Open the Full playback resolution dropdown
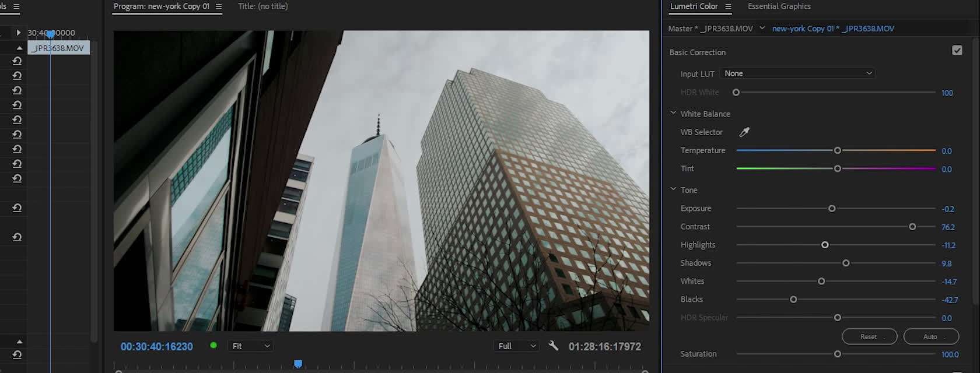 (x=516, y=346)
